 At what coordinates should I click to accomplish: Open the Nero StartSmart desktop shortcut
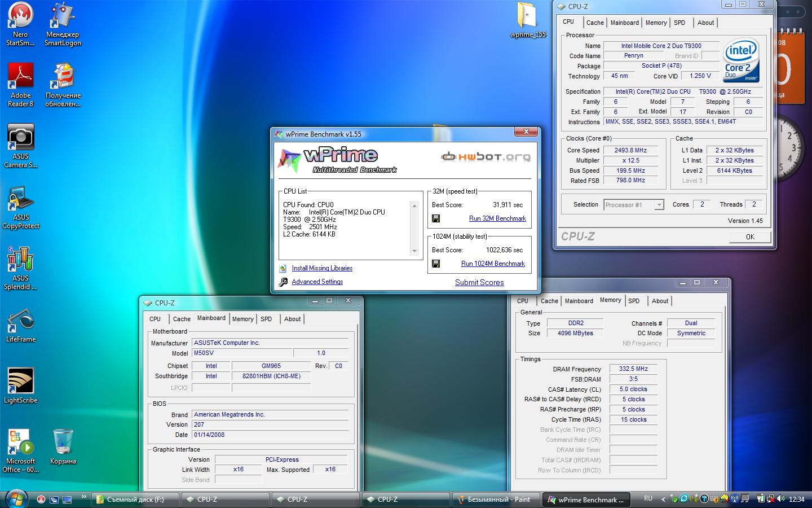tap(20, 24)
